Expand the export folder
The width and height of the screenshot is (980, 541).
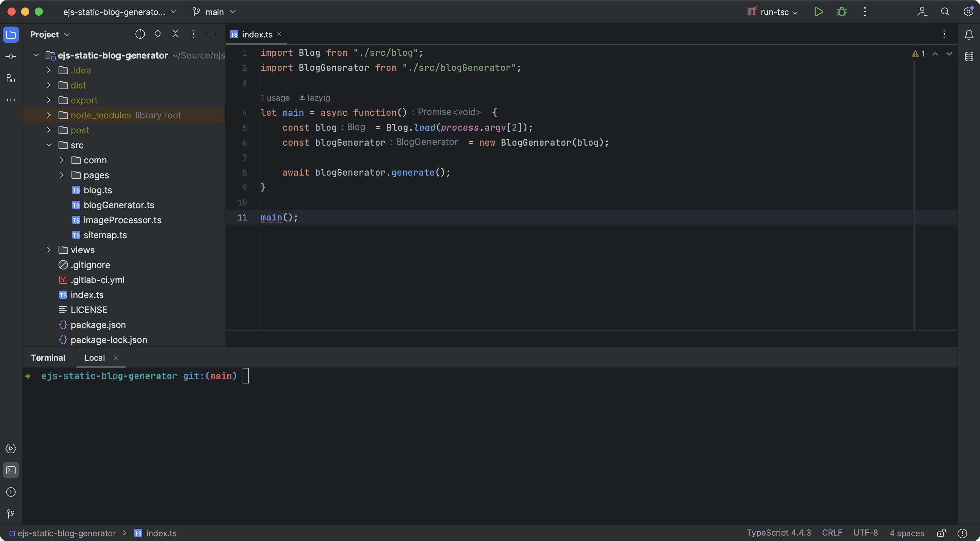click(x=49, y=100)
